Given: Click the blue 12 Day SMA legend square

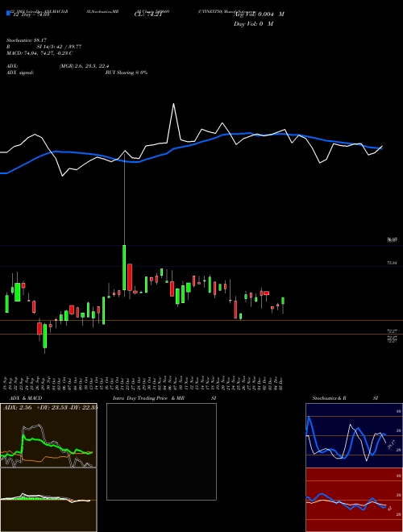Looking at the screenshot, I should click(8, 13).
